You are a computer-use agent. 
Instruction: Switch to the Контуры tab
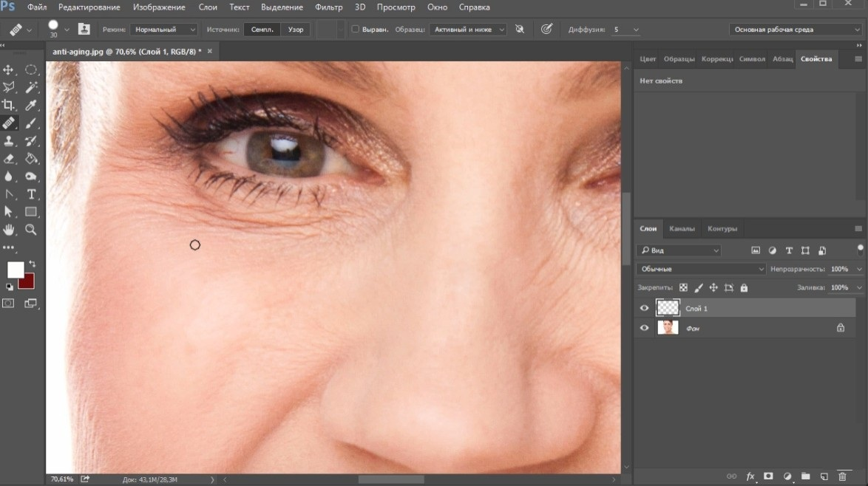(722, 228)
